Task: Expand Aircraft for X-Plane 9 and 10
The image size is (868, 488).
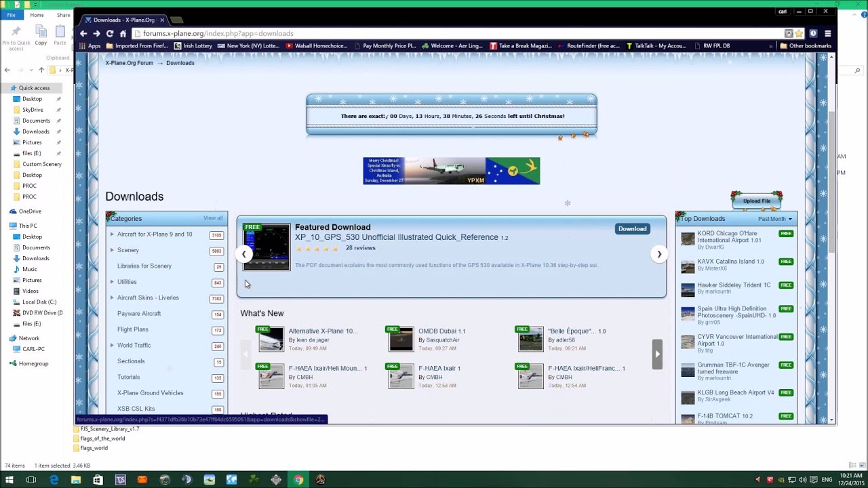Action: tap(112, 235)
